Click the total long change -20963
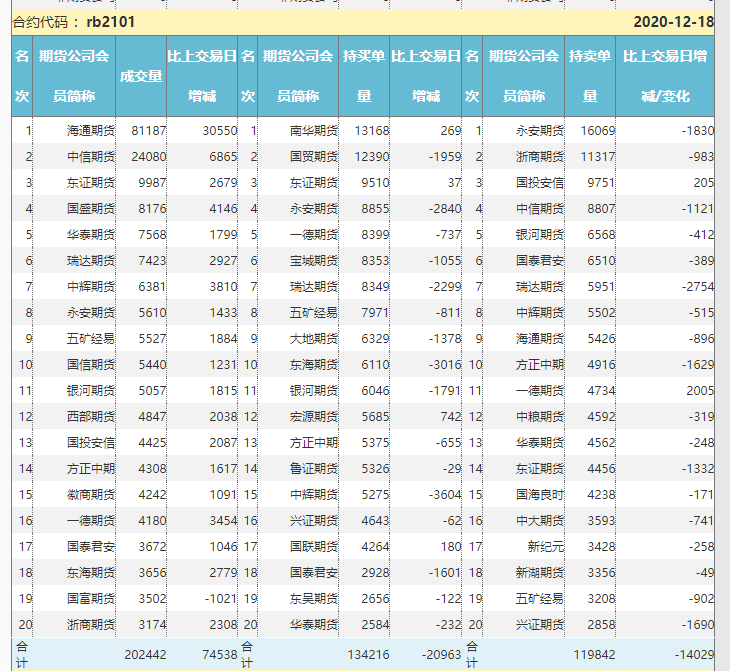 click(x=441, y=655)
